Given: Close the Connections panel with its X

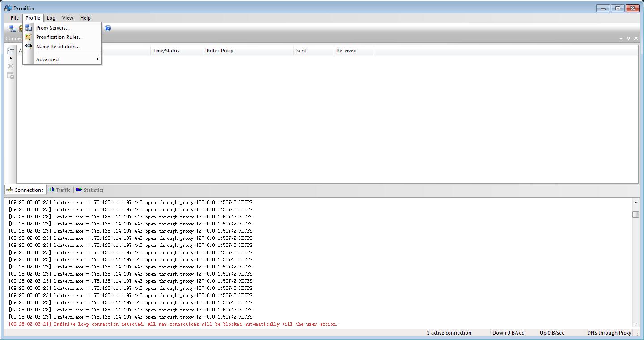Looking at the screenshot, I should [x=636, y=38].
